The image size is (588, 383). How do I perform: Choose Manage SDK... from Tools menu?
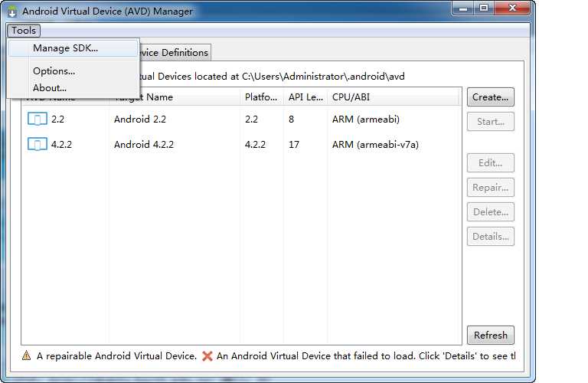[x=73, y=48]
